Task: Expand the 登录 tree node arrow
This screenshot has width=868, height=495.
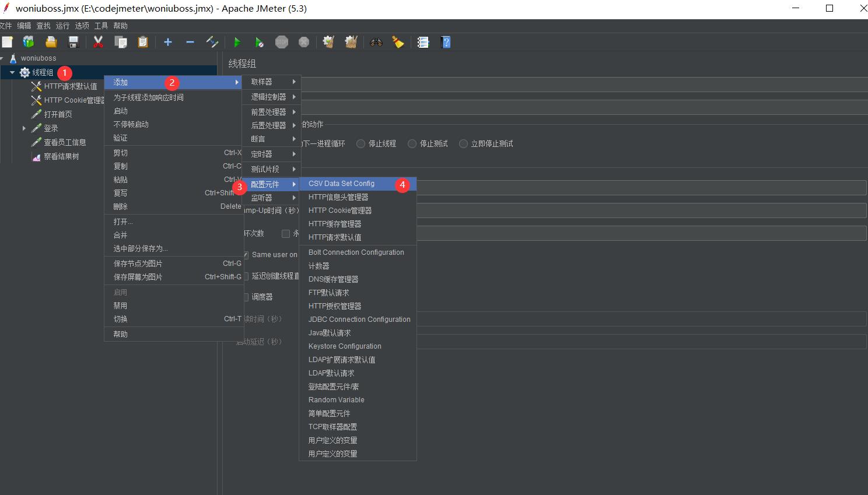Action: tap(24, 128)
